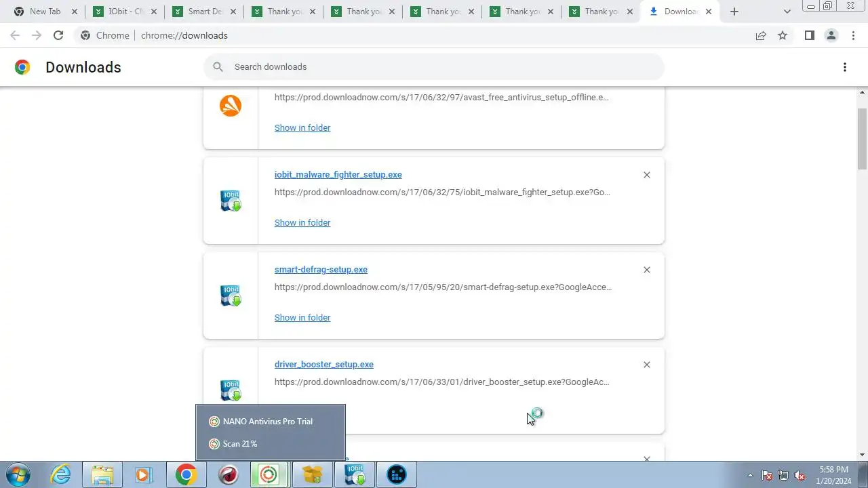
Task: Bookmark this page with the star icon
Action: (x=783, y=35)
